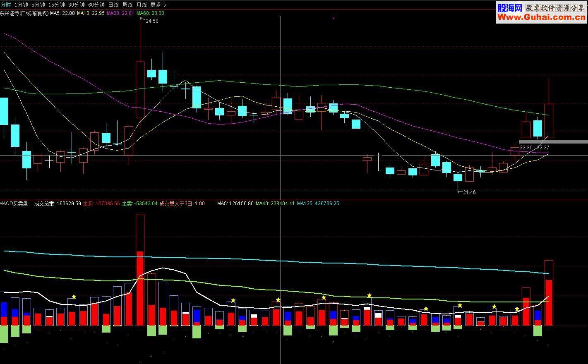This screenshot has width=588, height=364.
Task: Open the 更多 more-periods dropdown
Action: pyautogui.click(x=158, y=5)
